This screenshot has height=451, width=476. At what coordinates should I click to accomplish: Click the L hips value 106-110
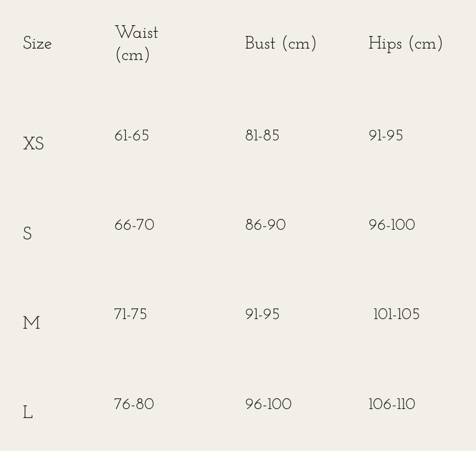392,405
